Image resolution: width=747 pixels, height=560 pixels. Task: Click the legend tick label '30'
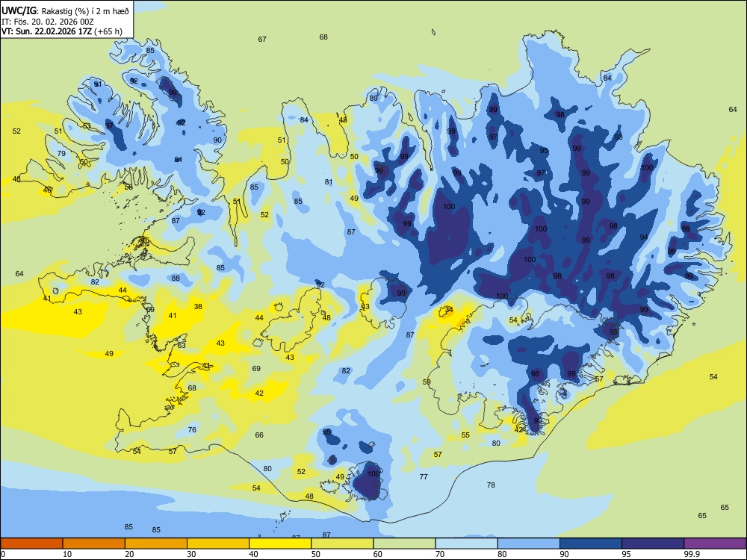tap(191, 554)
